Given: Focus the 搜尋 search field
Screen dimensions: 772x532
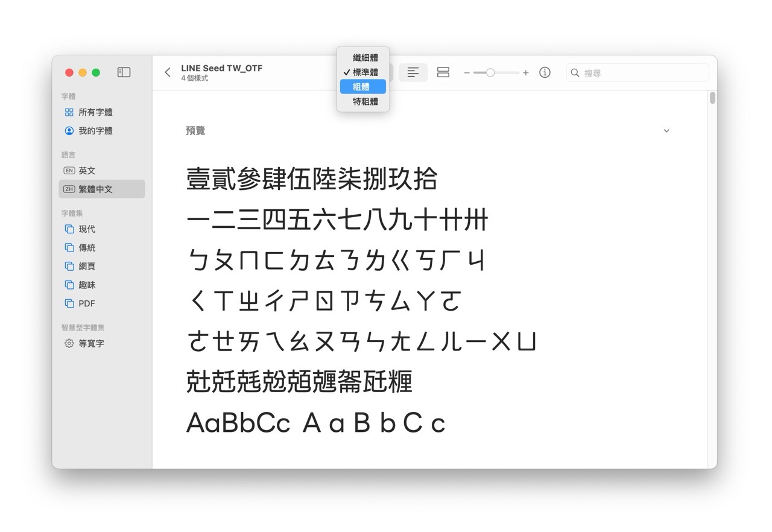Looking at the screenshot, I should click(x=638, y=72).
